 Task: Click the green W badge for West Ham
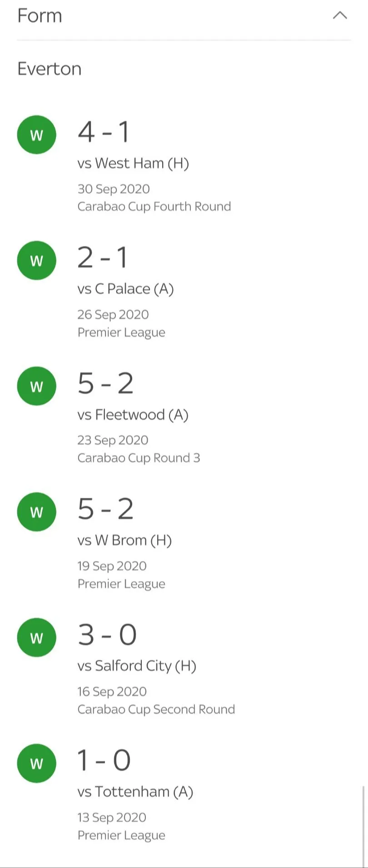pyautogui.click(x=36, y=135)
